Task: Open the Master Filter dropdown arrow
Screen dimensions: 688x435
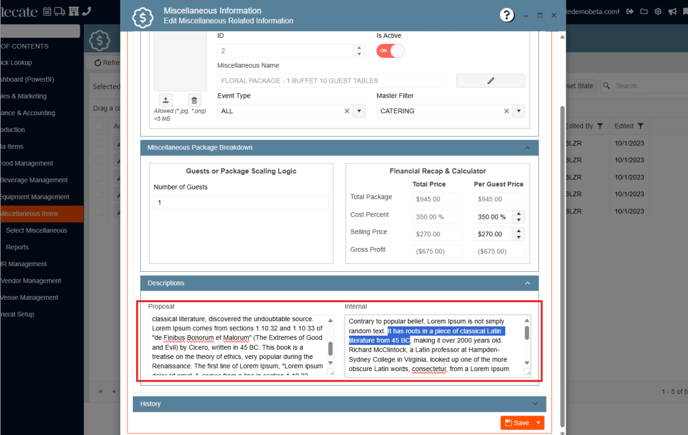Action: (519, 111)
